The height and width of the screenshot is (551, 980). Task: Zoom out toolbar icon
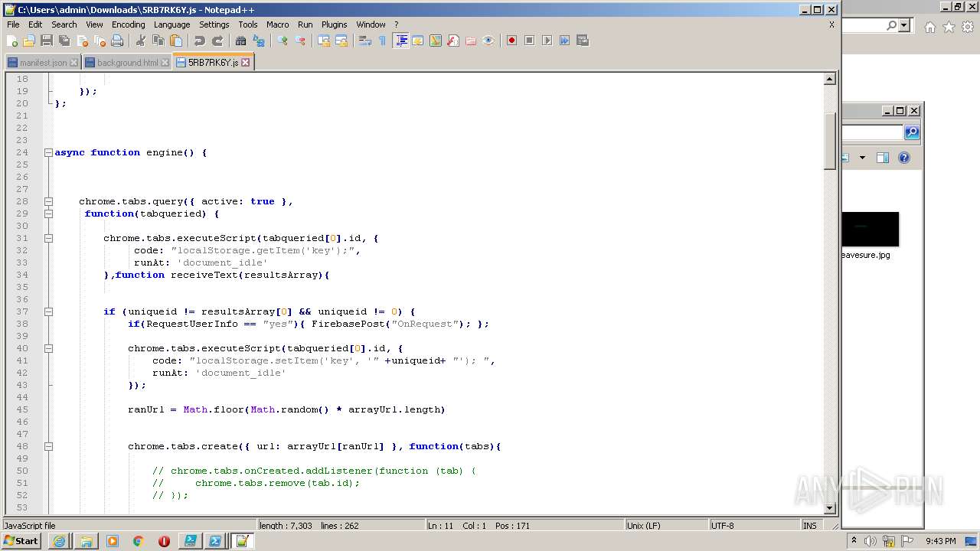(300, 41)
